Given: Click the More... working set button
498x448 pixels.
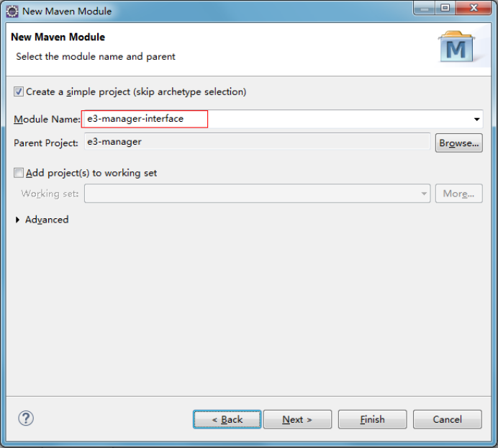Looking at the screenshot, I should 459,193.
